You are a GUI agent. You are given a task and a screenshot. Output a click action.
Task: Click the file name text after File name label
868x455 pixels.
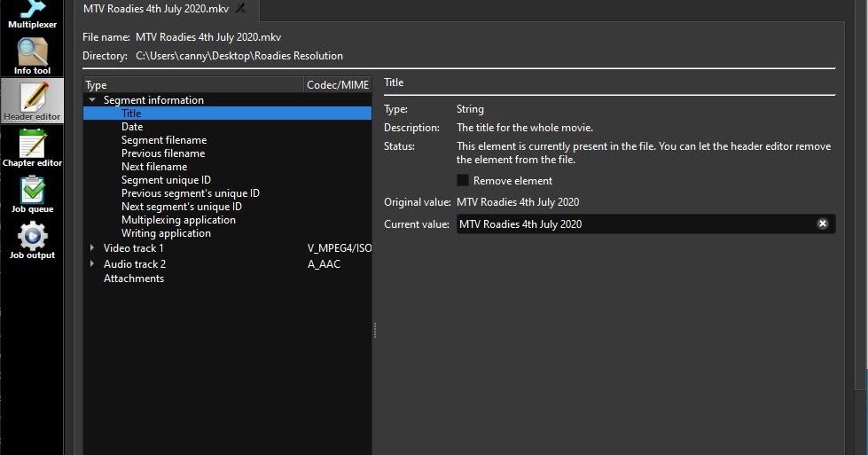pyautogui.click(x=208, y=37)
